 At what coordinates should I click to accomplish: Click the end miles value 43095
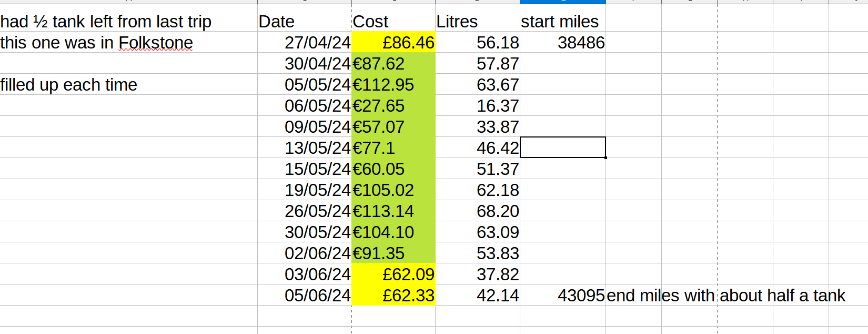[581, 296]
